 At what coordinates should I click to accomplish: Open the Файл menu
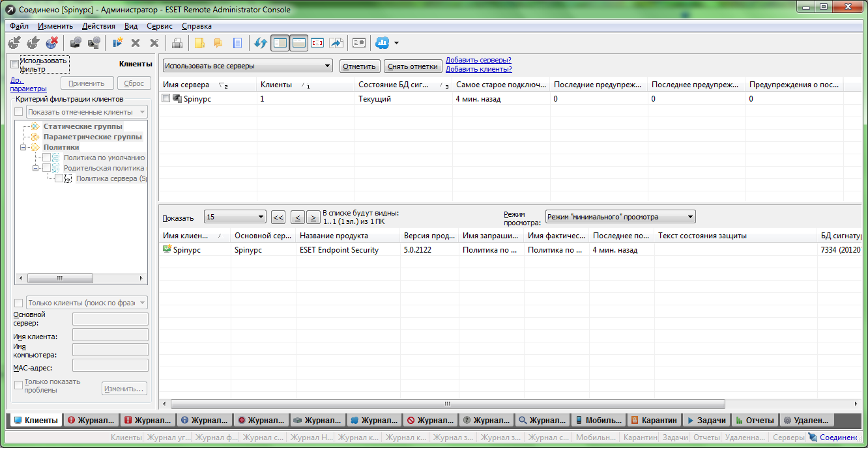pos(20,26)
